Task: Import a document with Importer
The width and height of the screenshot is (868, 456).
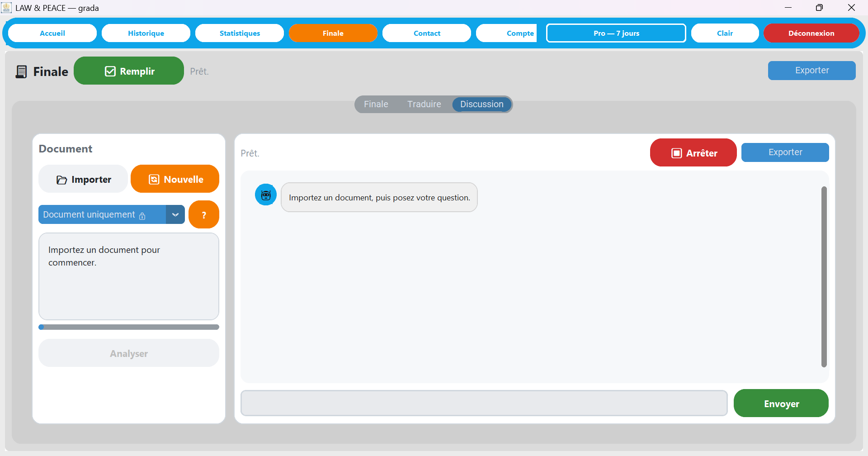Action: [x=84, y=179]
